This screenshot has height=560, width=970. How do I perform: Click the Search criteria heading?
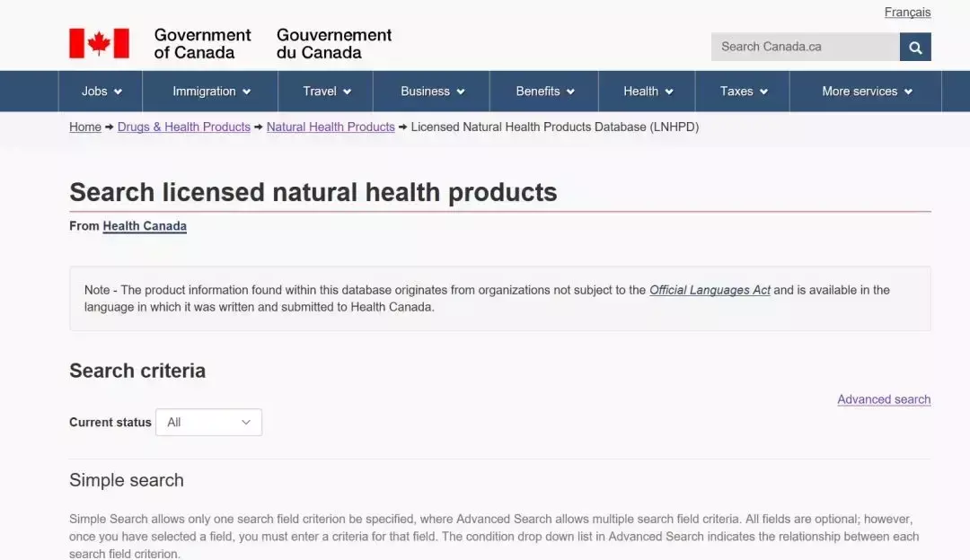[x=137, y=371]
